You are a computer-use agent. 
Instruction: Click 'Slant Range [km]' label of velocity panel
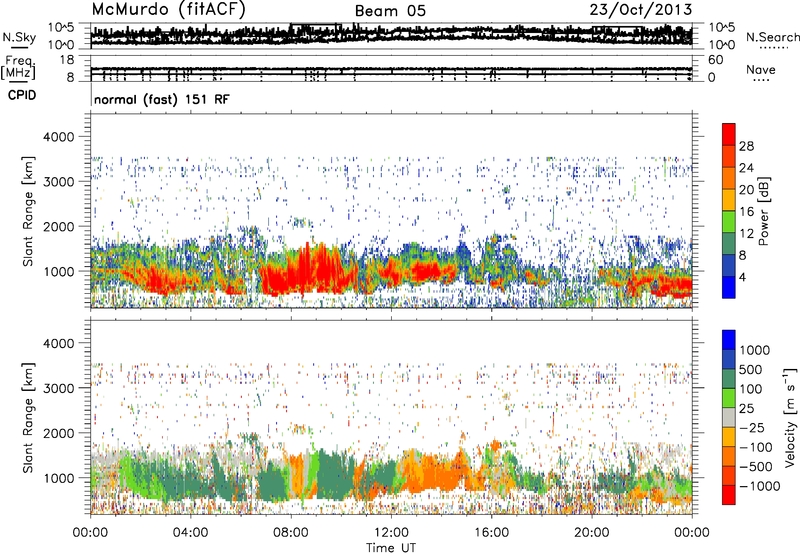click(x=28, y=417)
